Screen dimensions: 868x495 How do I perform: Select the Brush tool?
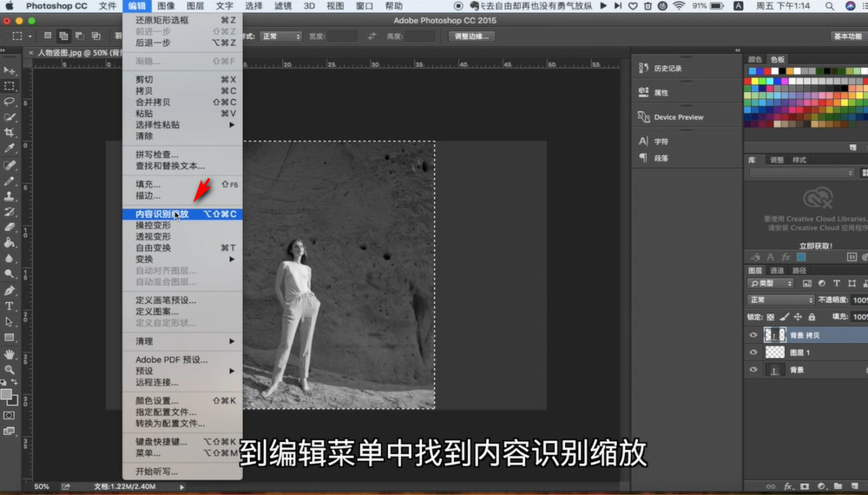pyautogui.click(x=10, y=181)
